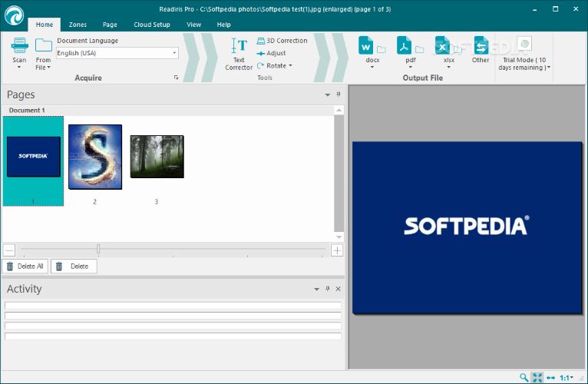The image size is (588, 384).
Task: Open the 1:1 zoom dropdown
Action: point(567,378)
